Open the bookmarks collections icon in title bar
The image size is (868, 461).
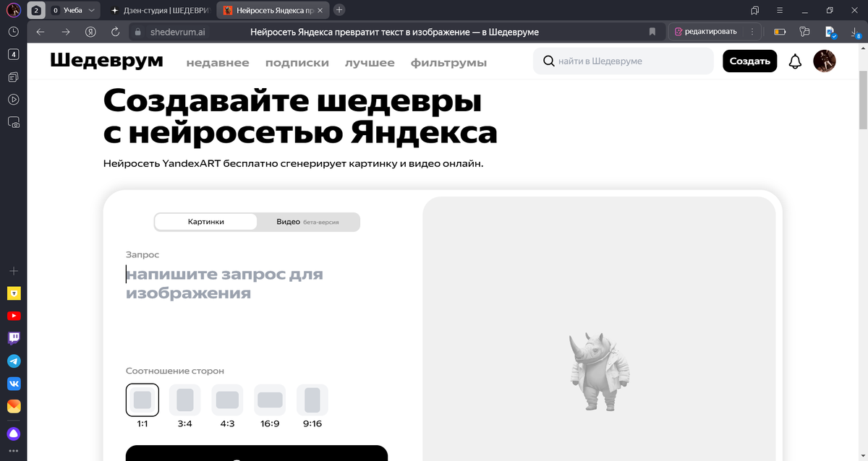click(754, 10)
